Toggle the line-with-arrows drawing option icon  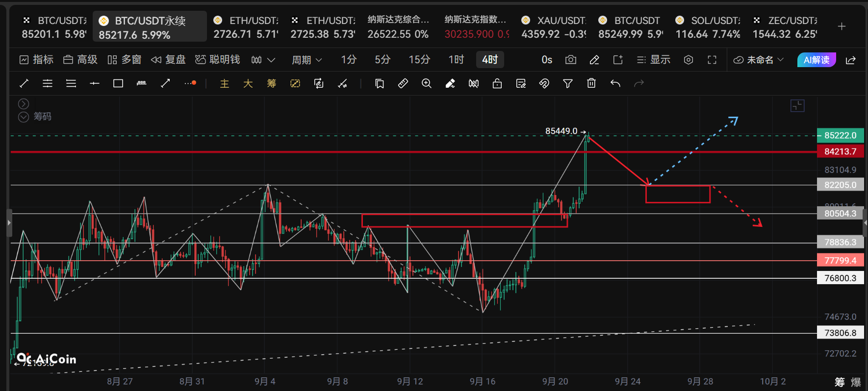coord(342,84)
